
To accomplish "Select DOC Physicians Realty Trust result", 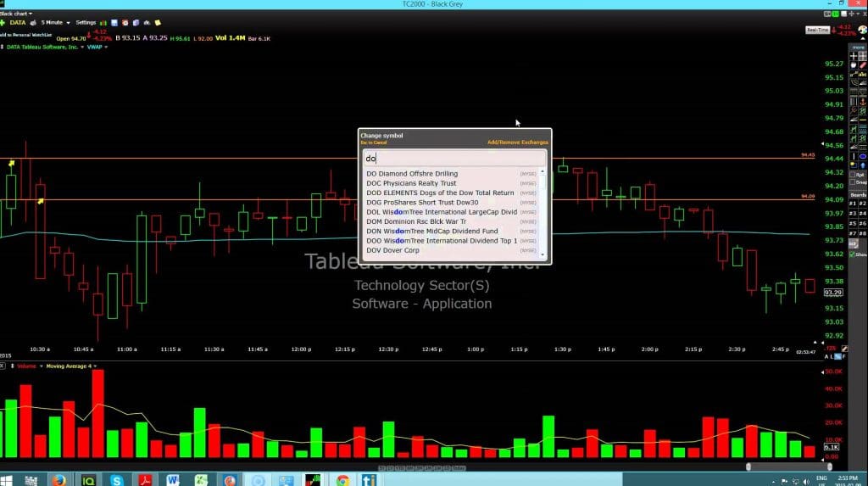I will (x=451, y=183).
